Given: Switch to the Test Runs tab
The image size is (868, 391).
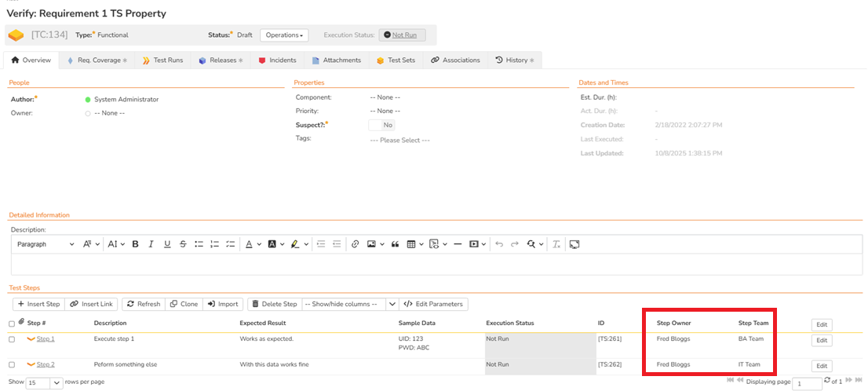Looking at the screenshot, I should pos(162,60).
